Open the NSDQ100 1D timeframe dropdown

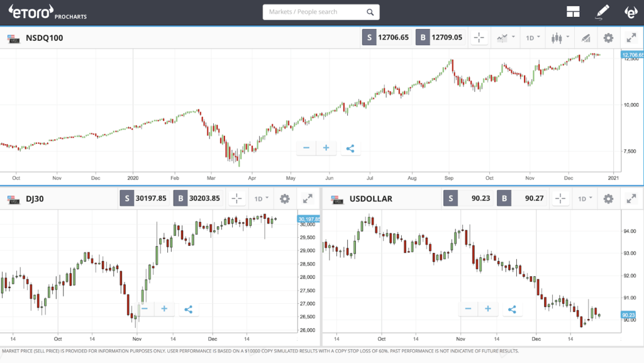pos(533,38)
